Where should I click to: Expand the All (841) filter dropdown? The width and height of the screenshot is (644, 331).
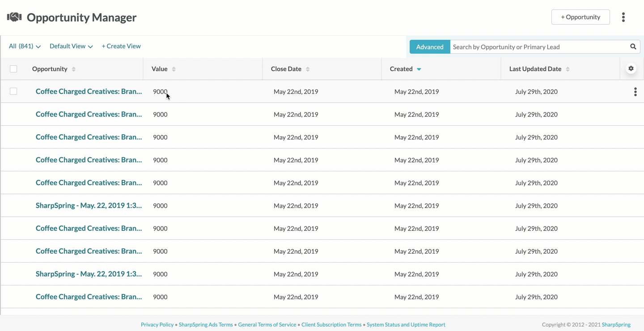25,46
